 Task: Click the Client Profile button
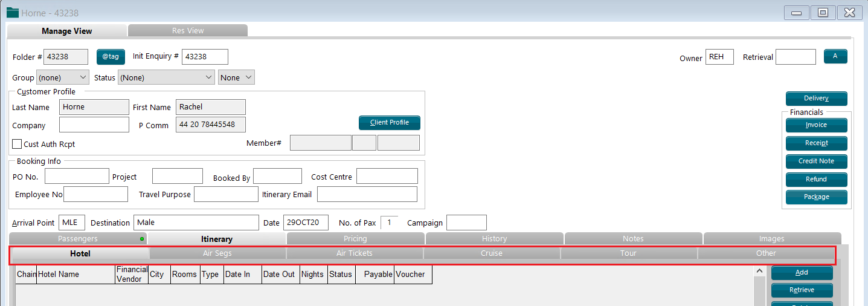390,123
